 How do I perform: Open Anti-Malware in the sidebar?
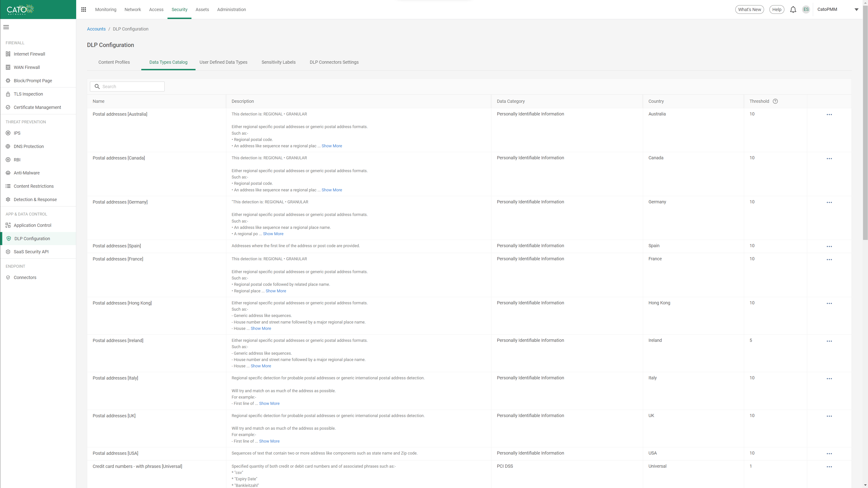[x=27, y=173]
